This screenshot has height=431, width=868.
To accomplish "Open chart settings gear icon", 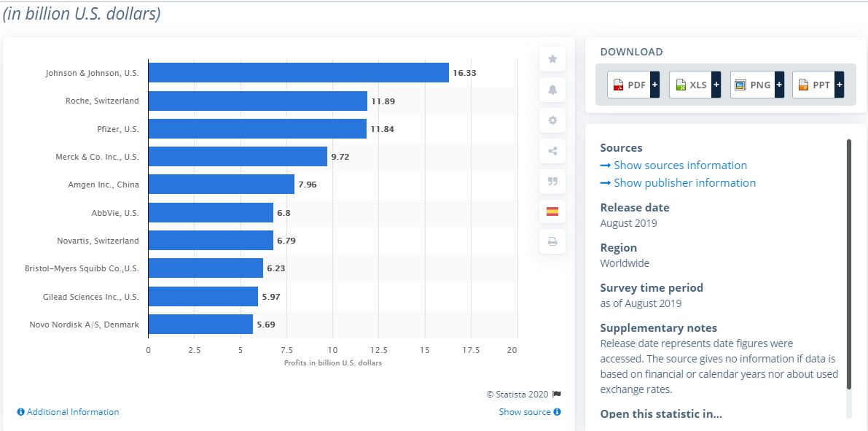I will [x=552, y=120].
